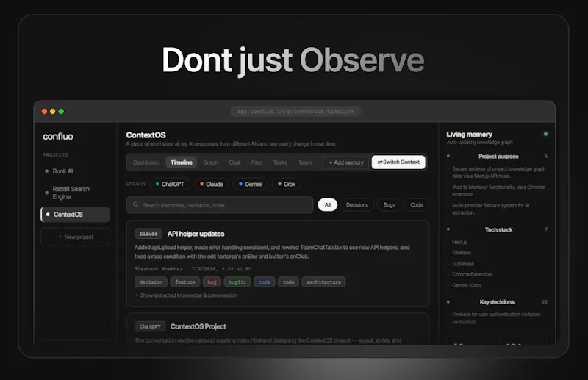This screenshot has height=380, width=588.
Task: Click the todo tag
Action: pyautogui.click(x=288, y=282)
